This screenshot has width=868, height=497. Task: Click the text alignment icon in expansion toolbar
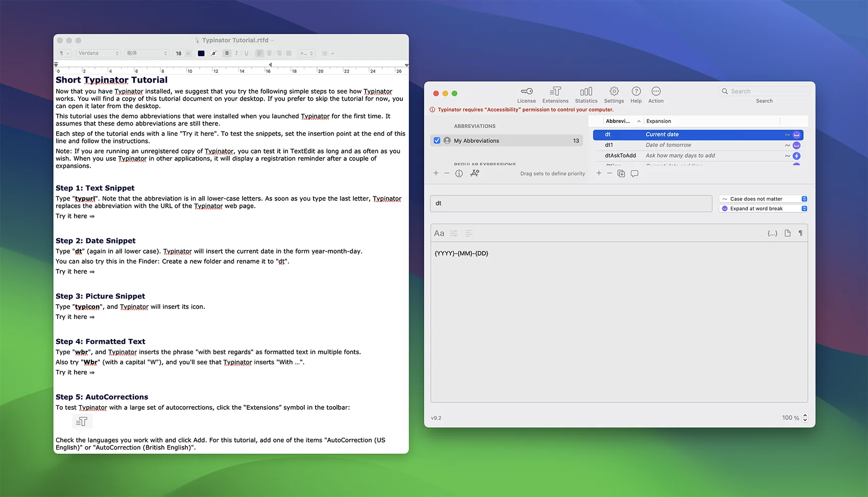469,233
